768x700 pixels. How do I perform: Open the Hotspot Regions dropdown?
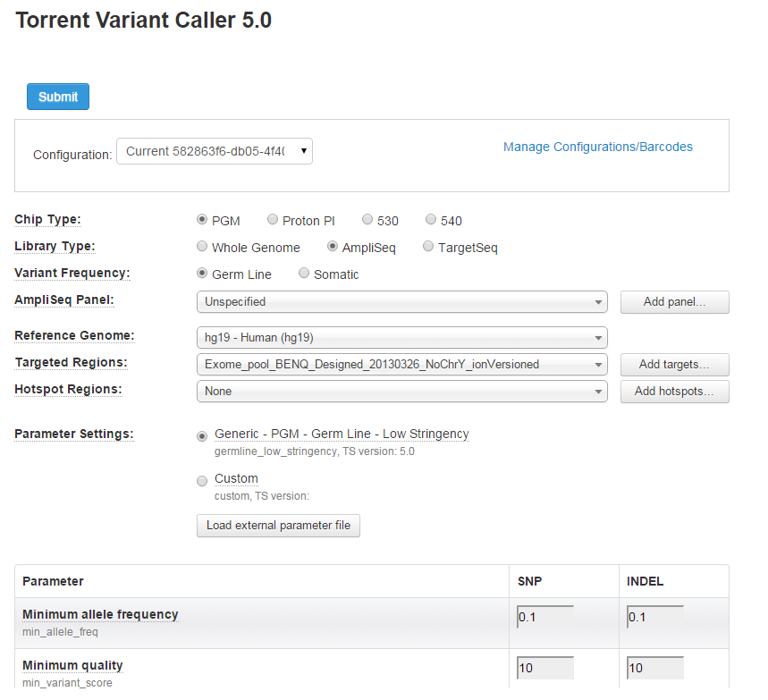(402, 392)
